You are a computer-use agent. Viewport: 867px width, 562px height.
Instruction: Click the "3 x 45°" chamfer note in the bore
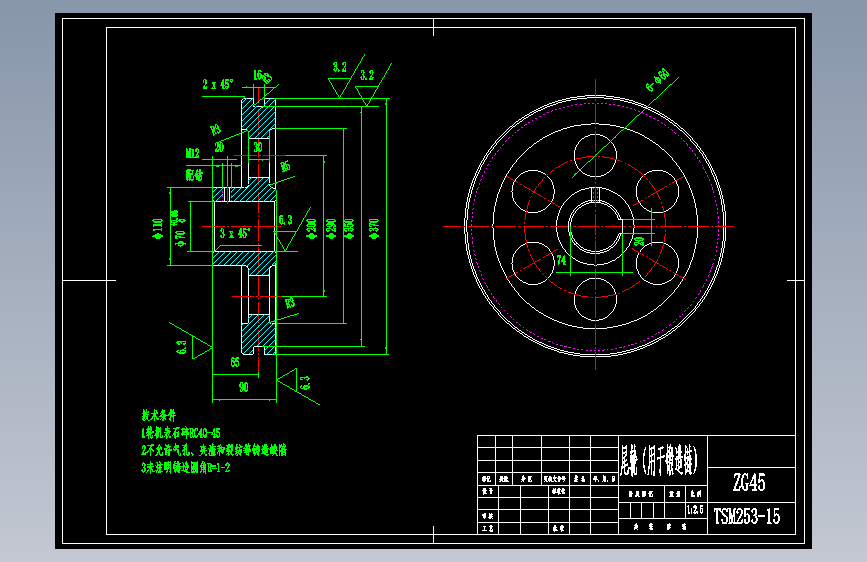tap(236, 233)
